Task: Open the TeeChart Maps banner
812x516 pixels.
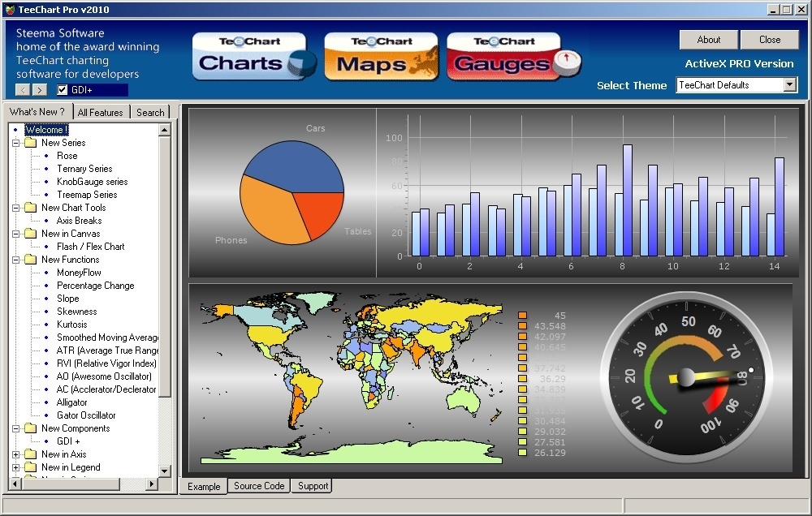Action: [x=381, y=57]
